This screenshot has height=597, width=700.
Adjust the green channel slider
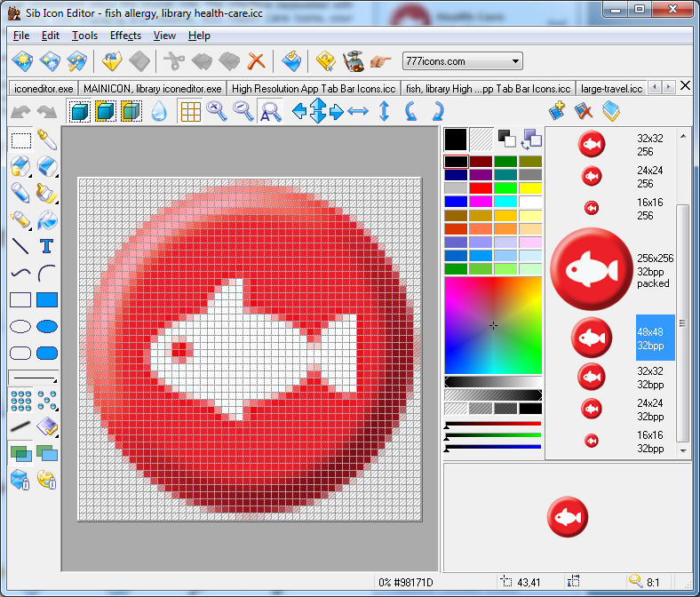click(x=493, y=436)
